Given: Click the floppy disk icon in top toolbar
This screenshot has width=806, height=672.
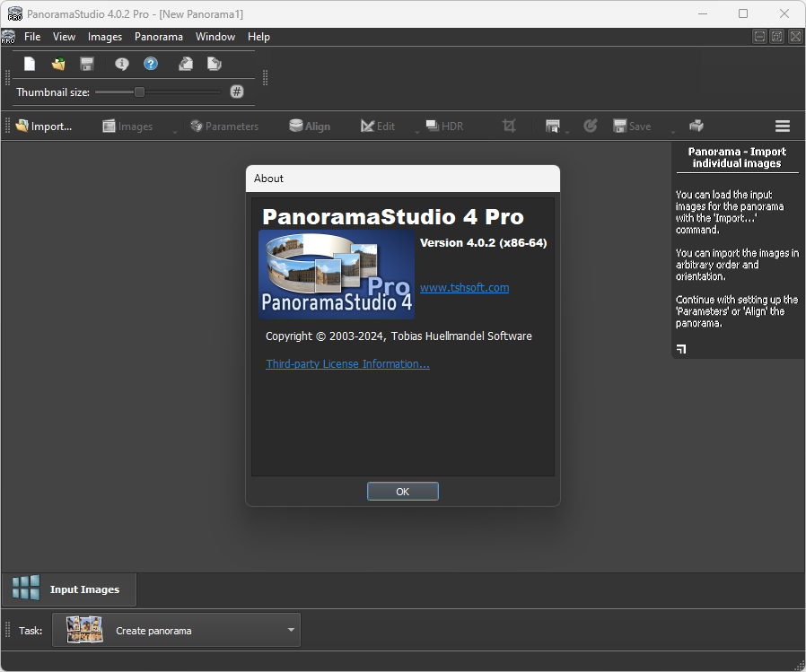Looking at the screenshot, I should (87, 64).
